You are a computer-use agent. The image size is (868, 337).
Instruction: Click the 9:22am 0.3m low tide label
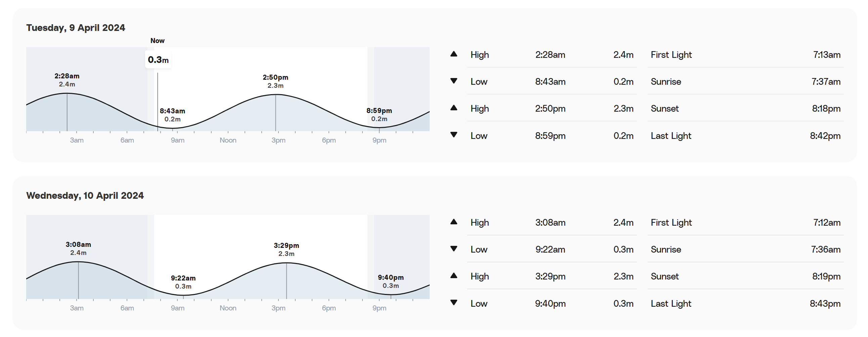(x=183, y=282)
